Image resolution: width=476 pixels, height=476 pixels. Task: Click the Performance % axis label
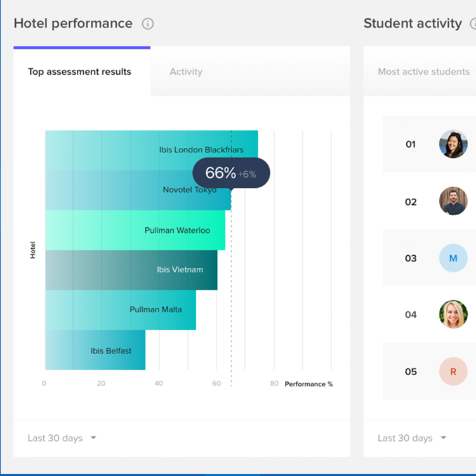[x=308, y=384]
